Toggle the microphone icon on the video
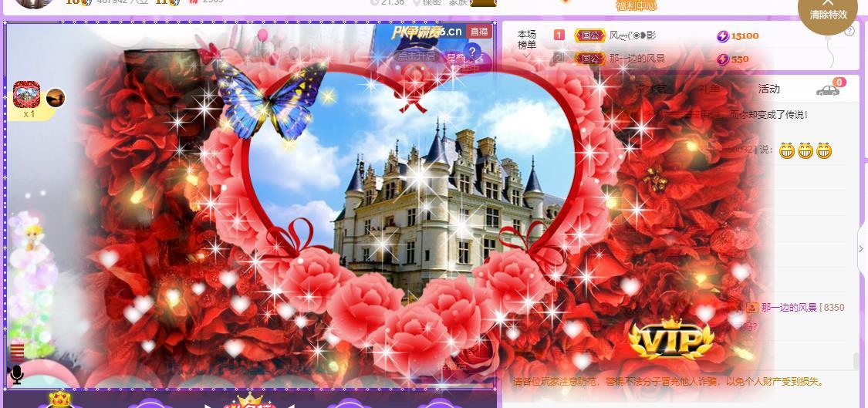Image resolution: width=868 pixels, height=408 pixels. point(17,375)
